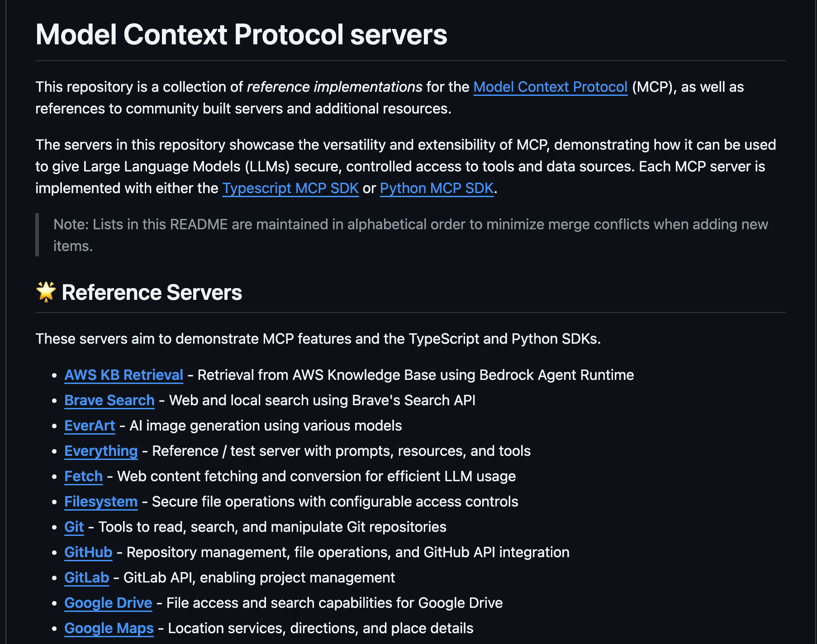
Task: Open the GitHub server link
Action: tap(88, 552)
